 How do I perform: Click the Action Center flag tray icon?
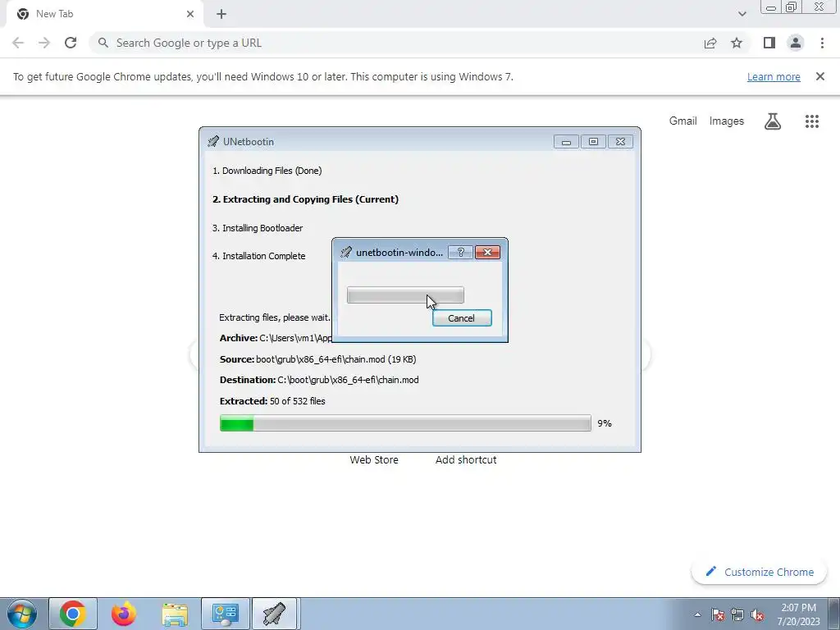(x=718, y=614)
